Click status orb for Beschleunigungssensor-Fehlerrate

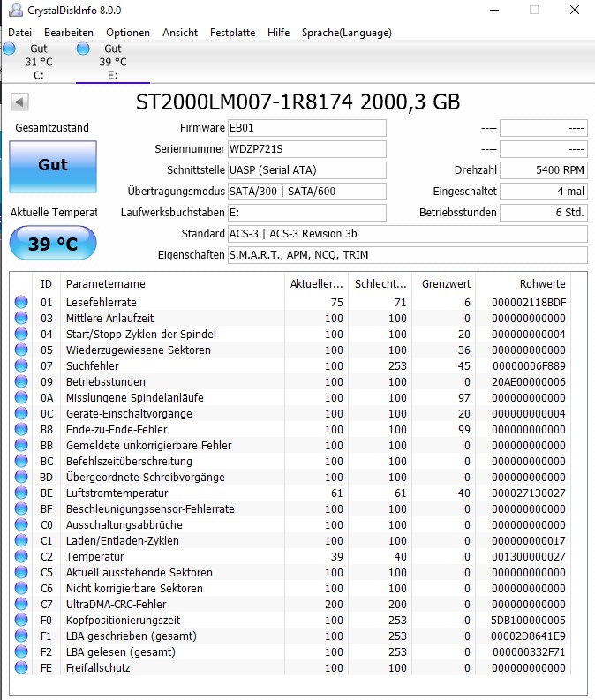[x=21, y=508]
